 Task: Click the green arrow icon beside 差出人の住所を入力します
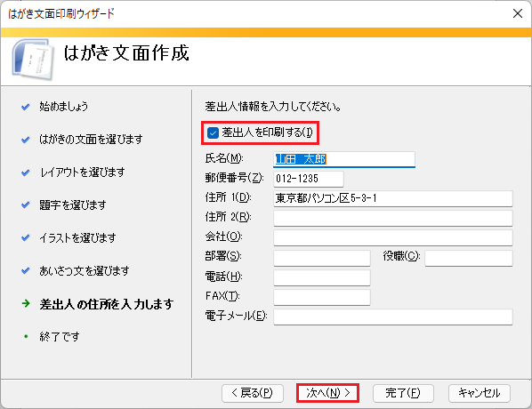pos(26,303)
